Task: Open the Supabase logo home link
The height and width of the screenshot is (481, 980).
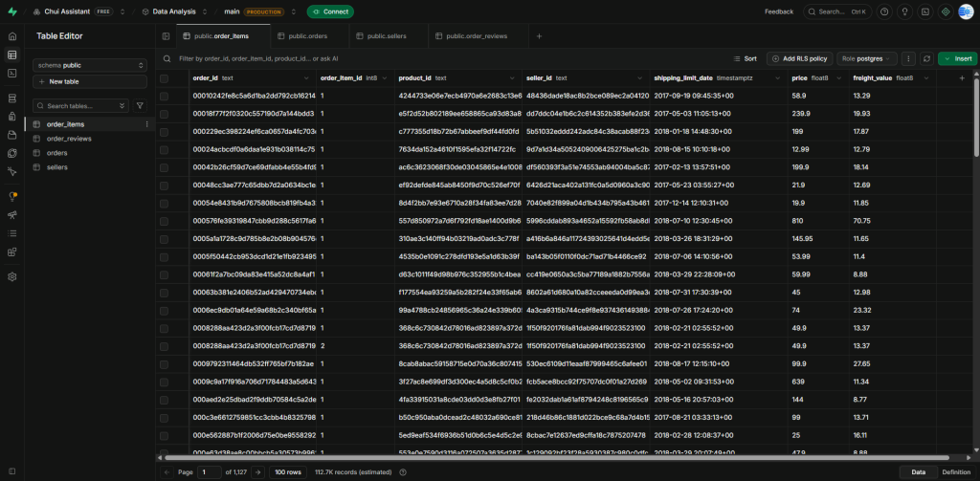Action: coord(11,11)
